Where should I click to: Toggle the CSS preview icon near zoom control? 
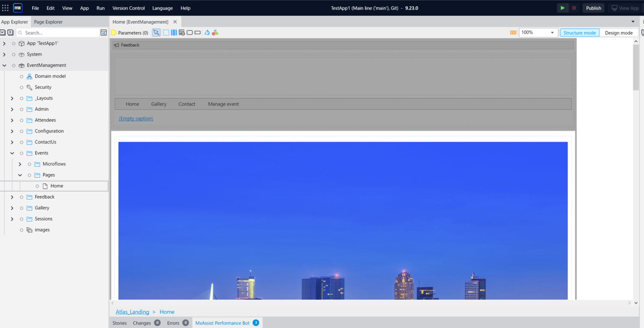coord(513,32)
